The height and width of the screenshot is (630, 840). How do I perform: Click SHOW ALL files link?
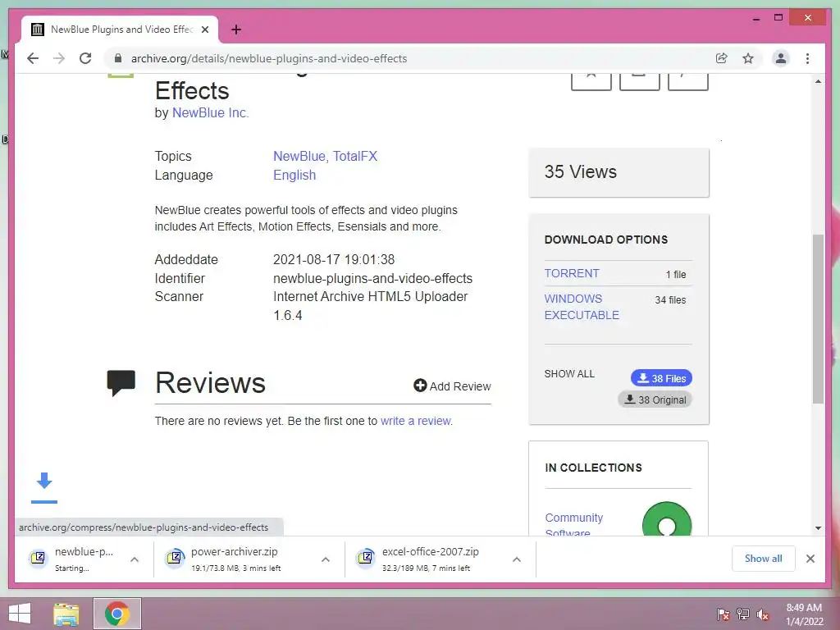(569, 373)
